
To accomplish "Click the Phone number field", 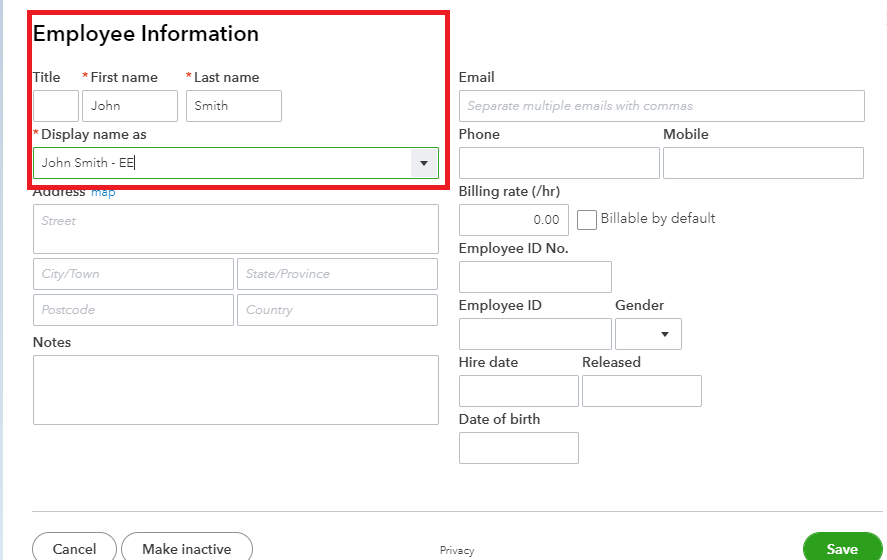I will (559, 163).
